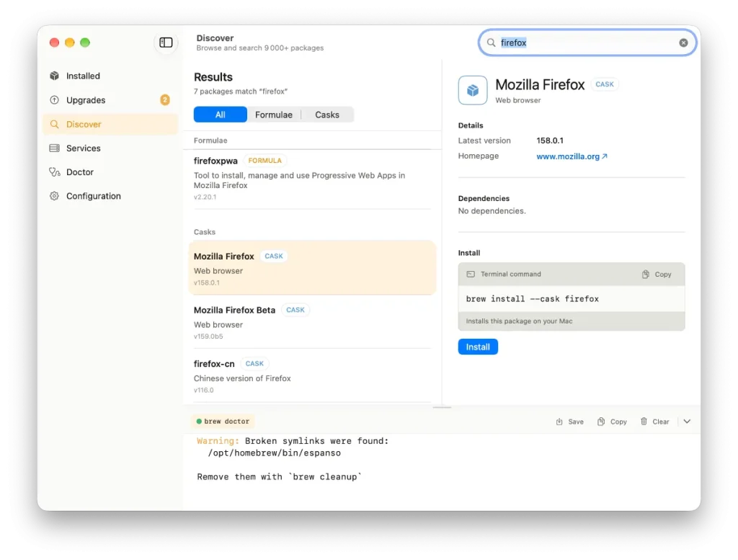Select Discover in the sidebar
738x560 pixels.
(110, 124)
